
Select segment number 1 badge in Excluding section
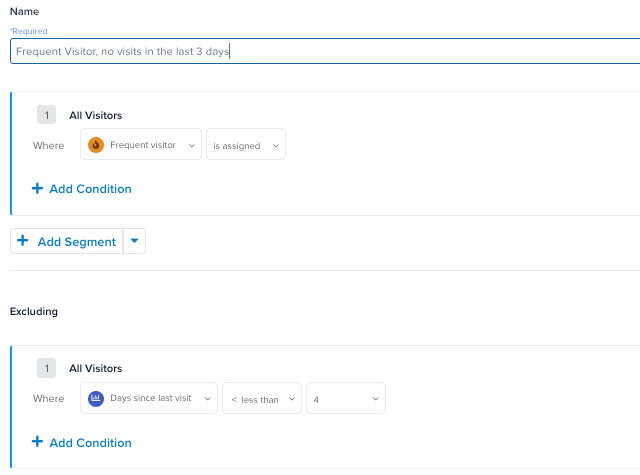(46, 368)
